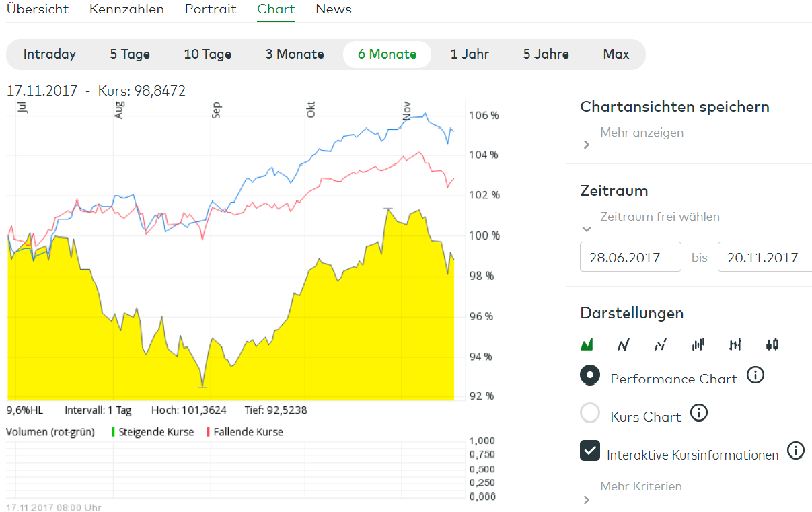Click the yellow chart peak near November
Image resolution: width=812 pixels, height=512 pixels.
387,211
